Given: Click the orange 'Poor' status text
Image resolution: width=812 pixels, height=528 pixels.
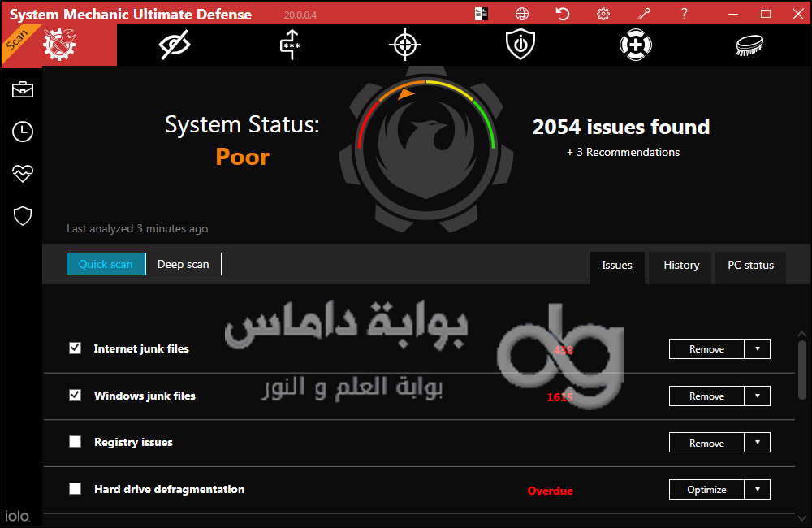Looking at the screenshot, I should [x=242, y=157].
